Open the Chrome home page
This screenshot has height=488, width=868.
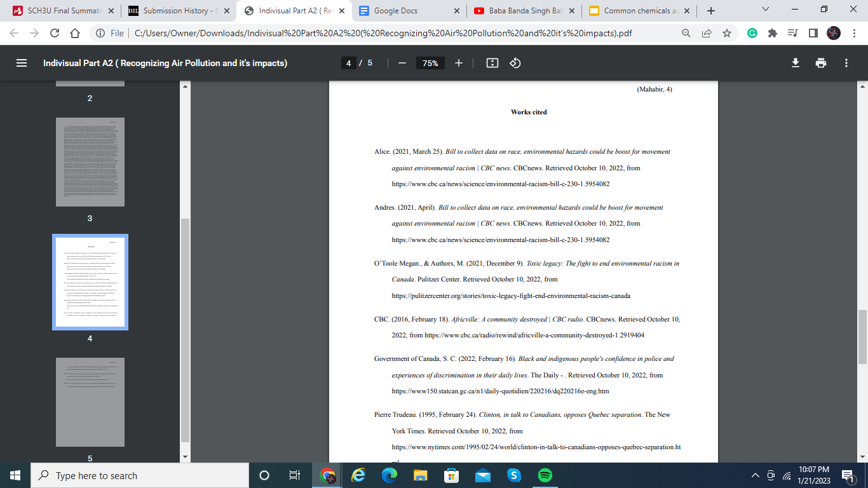coord(75,33)
